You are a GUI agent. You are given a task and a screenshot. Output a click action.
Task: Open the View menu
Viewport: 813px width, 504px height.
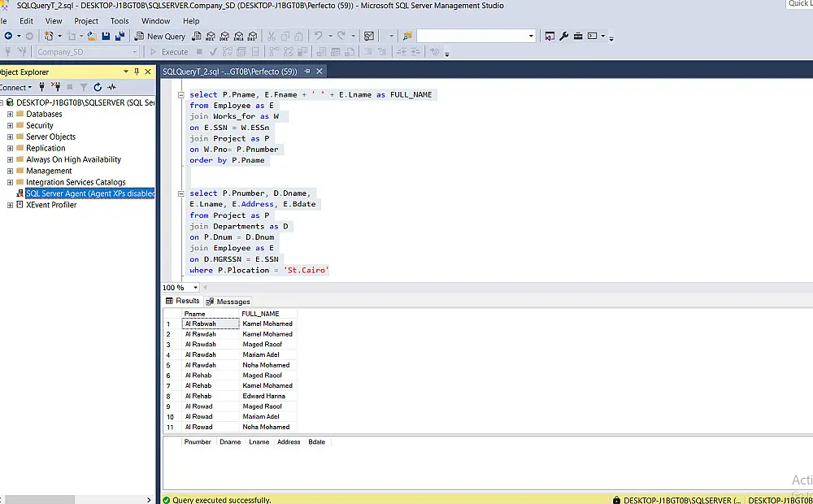pyautogui.click(x=54, y=21)
